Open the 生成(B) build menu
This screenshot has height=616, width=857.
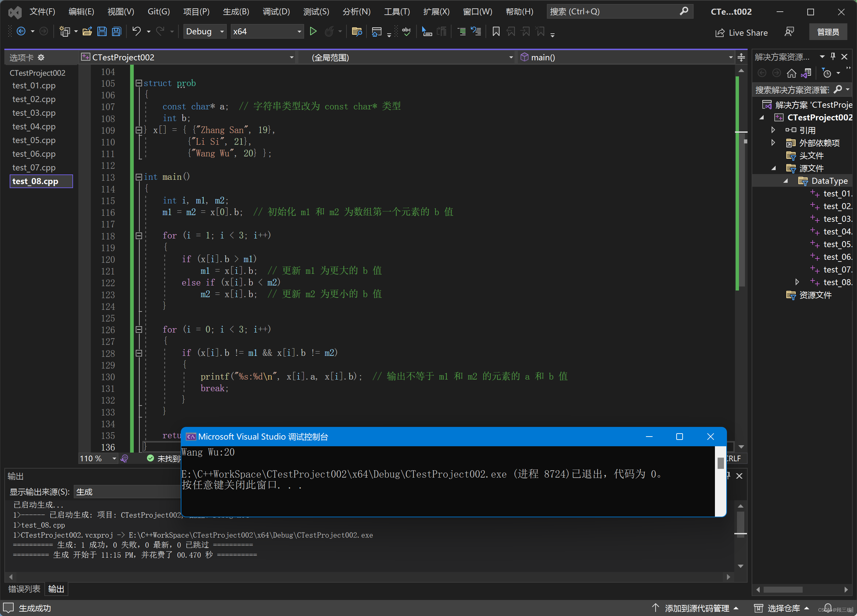coord(236,12)
